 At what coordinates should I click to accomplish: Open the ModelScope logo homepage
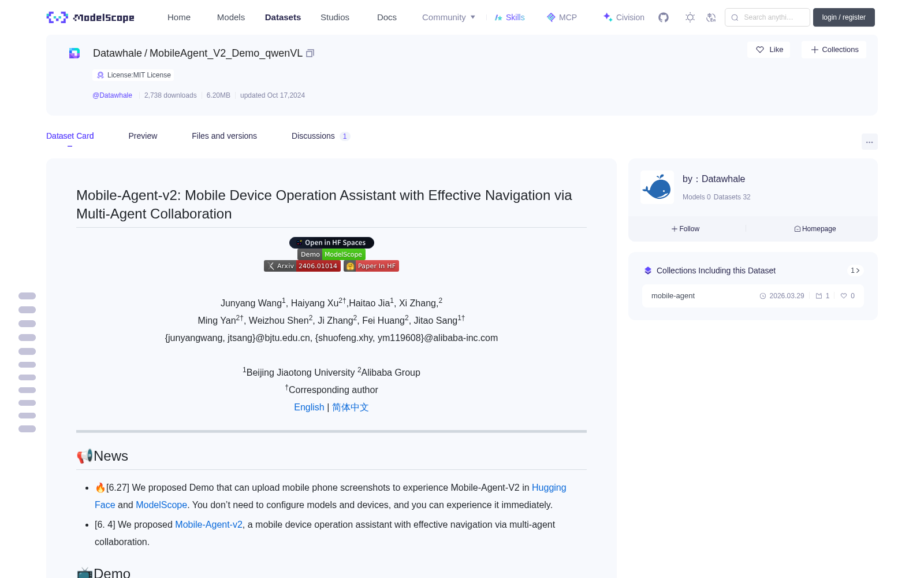point(90,17)
